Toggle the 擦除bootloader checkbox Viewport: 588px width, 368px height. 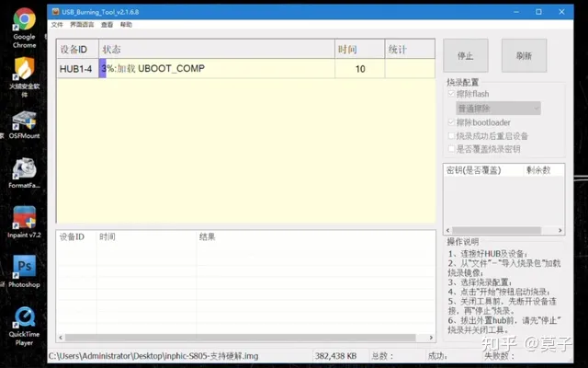point(450,122)
